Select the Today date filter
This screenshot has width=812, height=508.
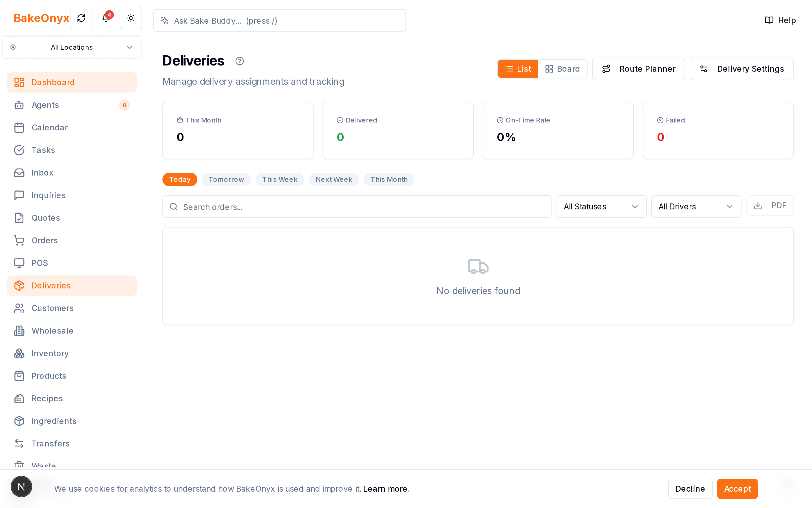pos(180,179)
